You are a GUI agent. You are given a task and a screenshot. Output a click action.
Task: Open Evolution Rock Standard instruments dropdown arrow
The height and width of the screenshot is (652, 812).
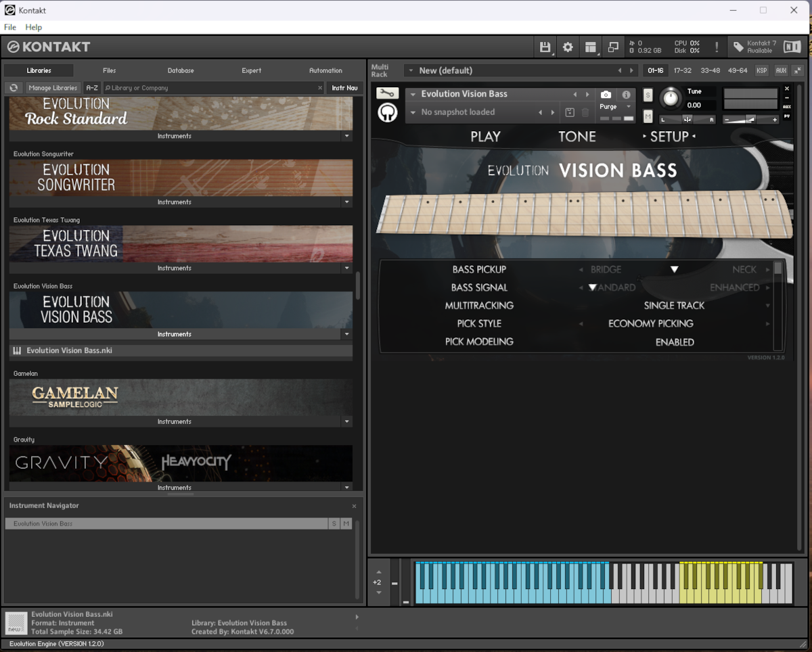pyautogui.click(x=347, y=136)
